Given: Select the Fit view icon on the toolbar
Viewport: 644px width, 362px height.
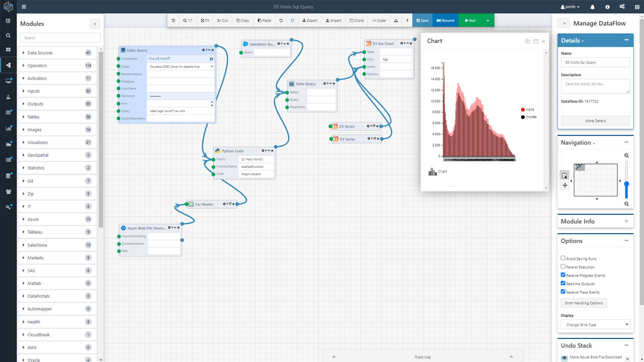Looking at the screenshot, I should (x=203, y=20).
